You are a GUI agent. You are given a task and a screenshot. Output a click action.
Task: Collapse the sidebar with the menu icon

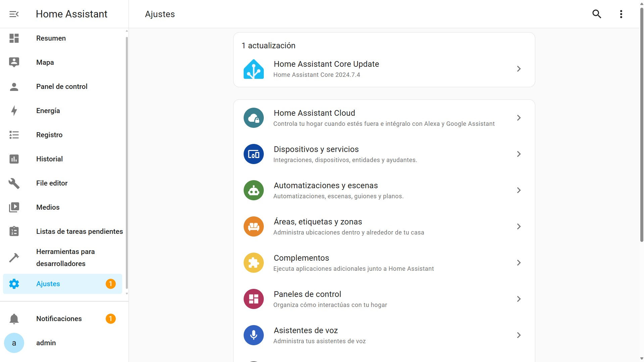pyautogui.click(x=14, y=14)
